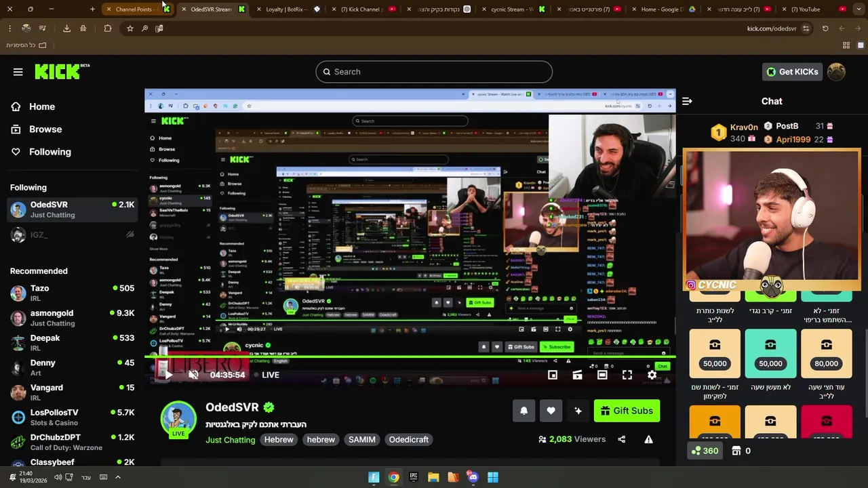Viewport: 868px width, 488px height.
Task: Open the clip creation icon
Action: 577,375
